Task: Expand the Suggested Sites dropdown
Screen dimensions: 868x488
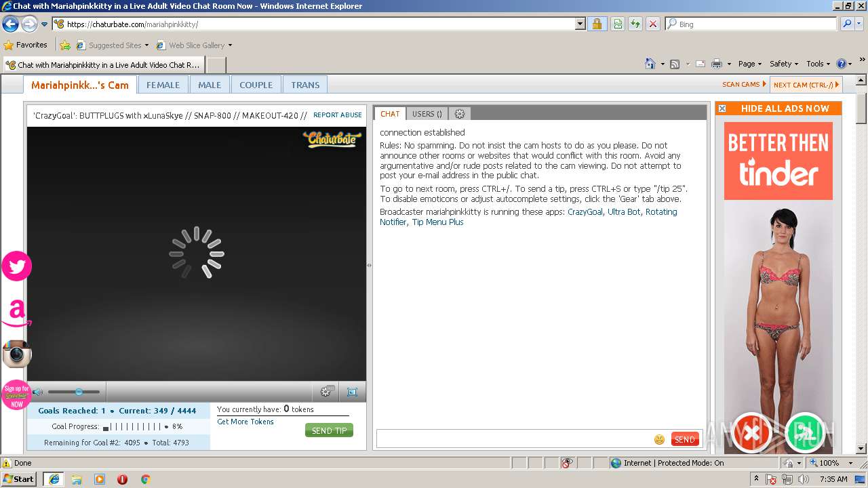Action: tap(146, 45)
